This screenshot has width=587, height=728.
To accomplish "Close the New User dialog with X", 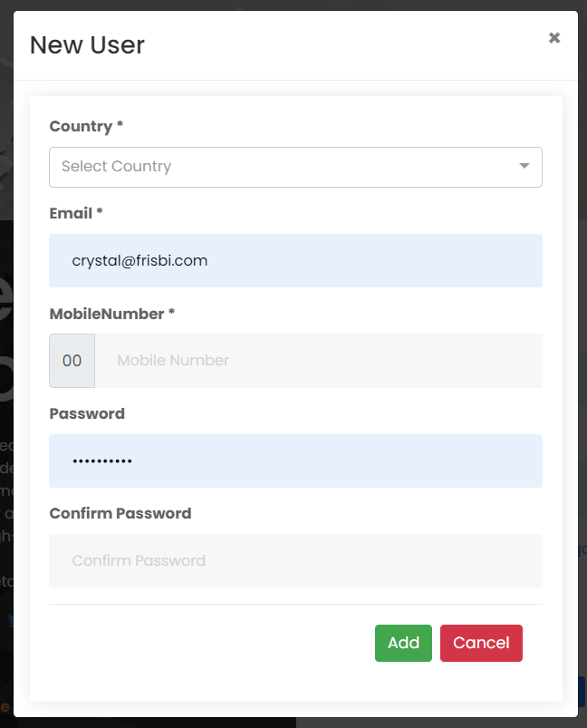I will pyautogui.click(x=554, y=37).
